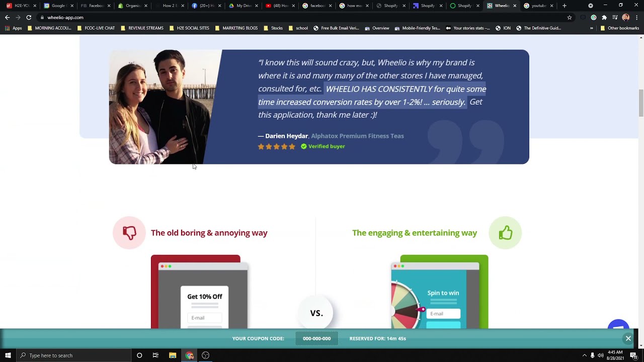Screen dimensions: 644x362
Task: Click the five-star rating under Darien Heydar
Action: (277, 146)
